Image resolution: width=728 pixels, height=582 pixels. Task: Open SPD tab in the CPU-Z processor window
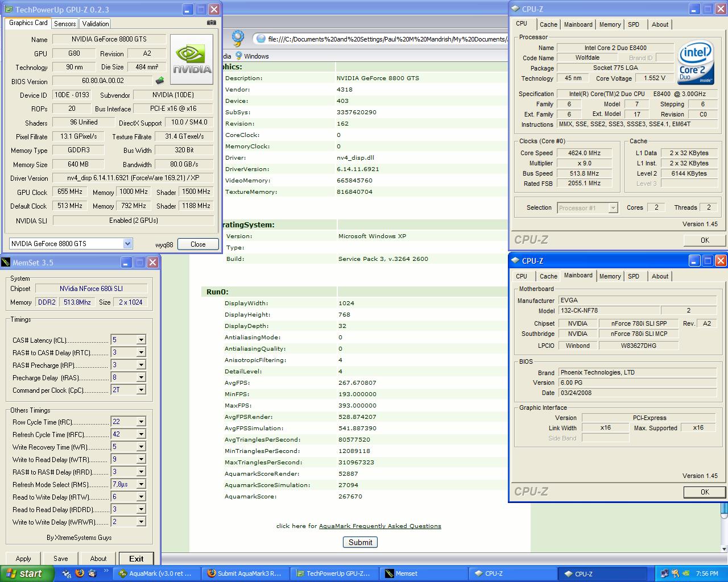634,24
